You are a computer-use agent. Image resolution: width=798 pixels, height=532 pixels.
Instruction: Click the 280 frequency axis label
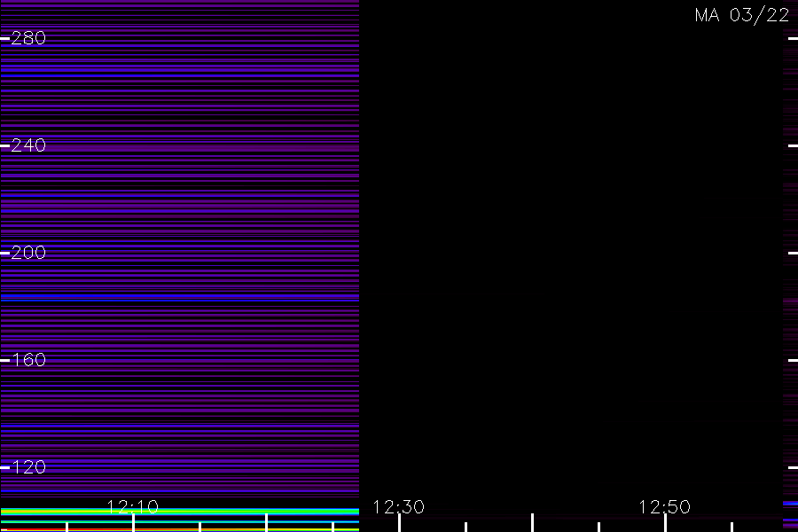pos(28,38)
